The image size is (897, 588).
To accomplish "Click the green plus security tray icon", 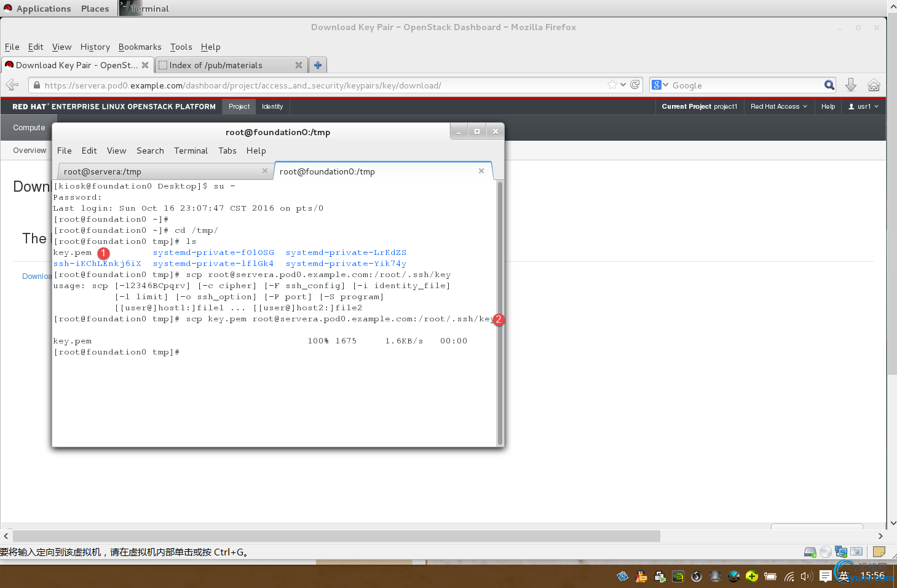I will [752, 576].
